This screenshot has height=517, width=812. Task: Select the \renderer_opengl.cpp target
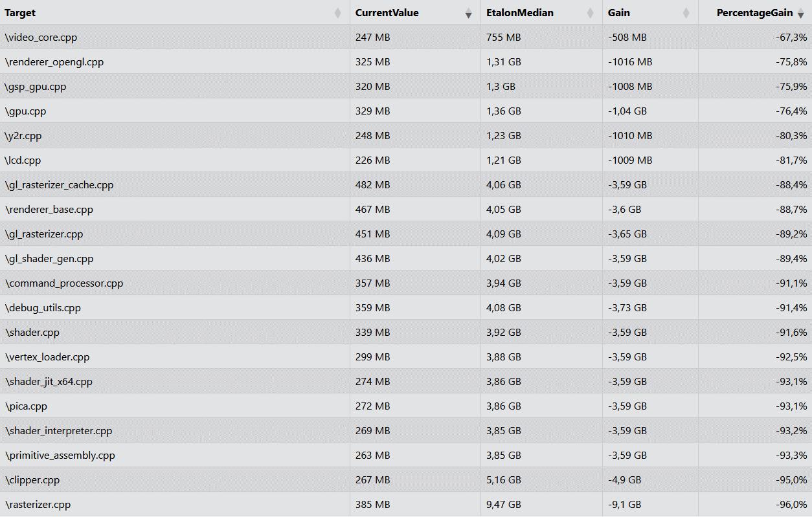click(x=54, y=62)
